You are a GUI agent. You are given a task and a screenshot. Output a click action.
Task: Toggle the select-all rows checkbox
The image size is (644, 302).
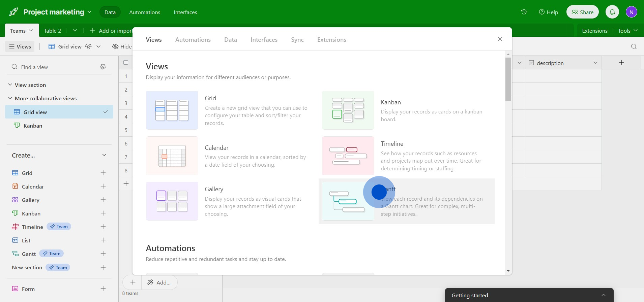point(126,62)
